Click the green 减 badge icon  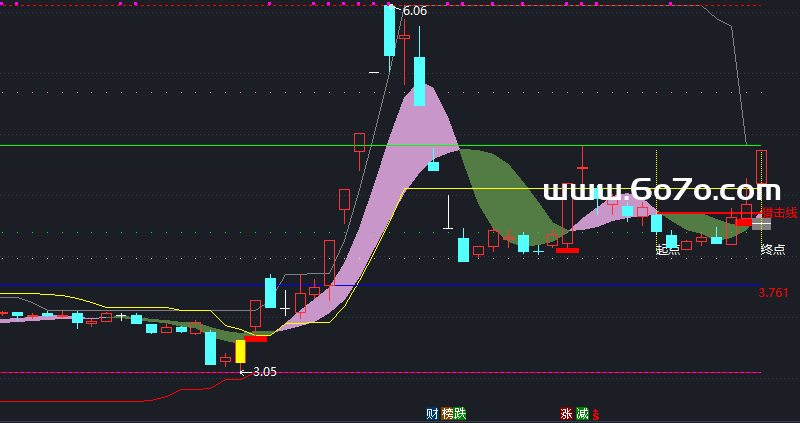point(582,414)
